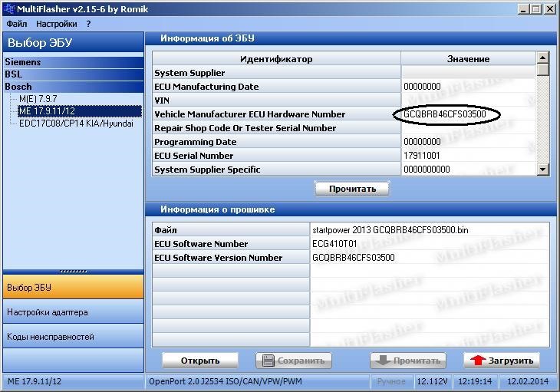
Task: Select EDC17C08/CP14 KIA/Hyundai tree item
Action: point(76,124)
